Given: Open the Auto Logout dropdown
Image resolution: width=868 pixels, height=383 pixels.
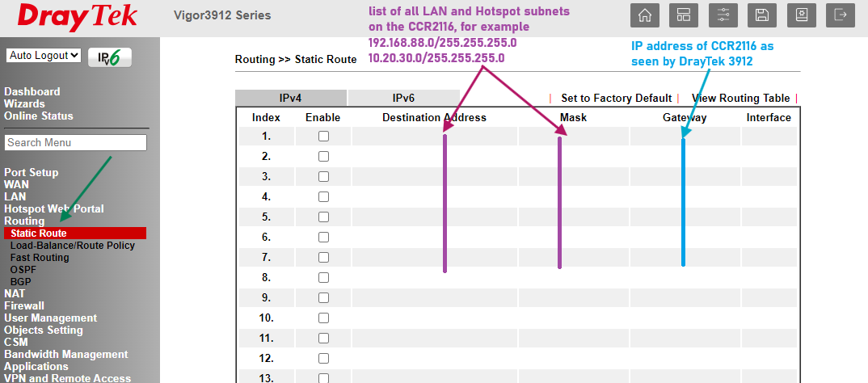Looking at the screenshot, I should pos(44,55).
